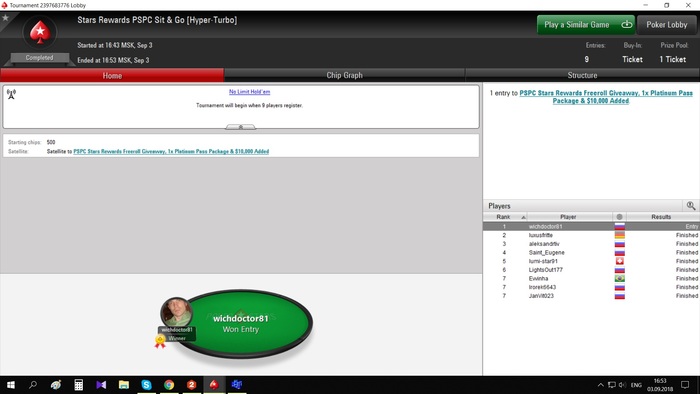700x394 pixels.
Task: Click the PokerStars icon in the taskbar
Action: click(214, 385)
